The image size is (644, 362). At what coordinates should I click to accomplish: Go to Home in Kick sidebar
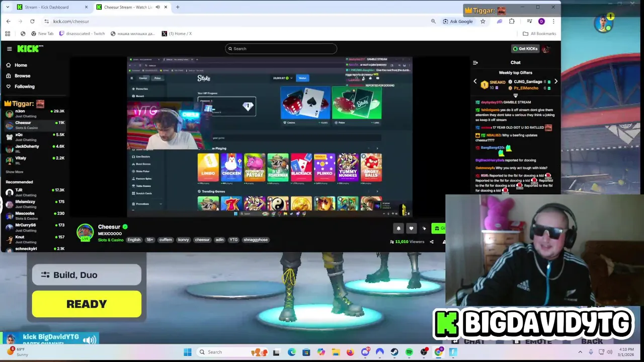coord(21,65)
